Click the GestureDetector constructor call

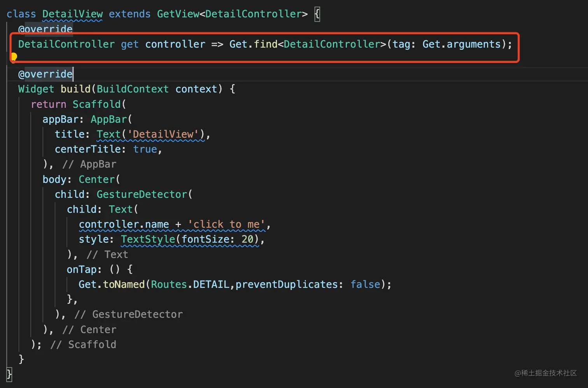142,194
